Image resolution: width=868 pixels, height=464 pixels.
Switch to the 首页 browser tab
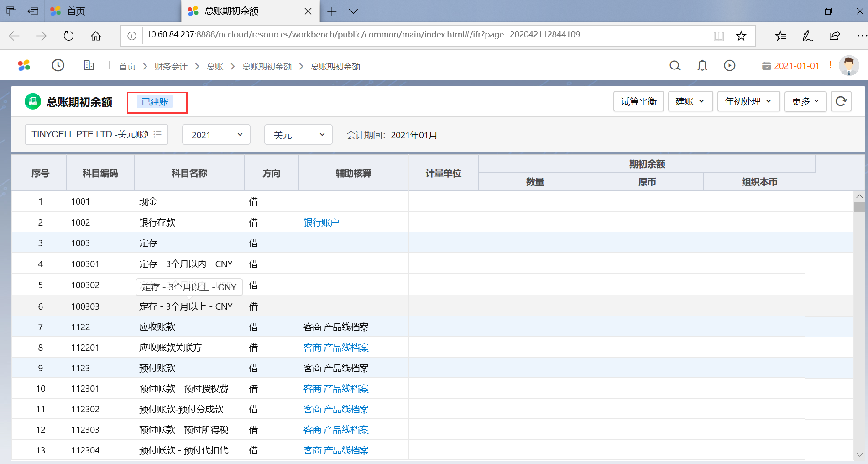(x=76, y=11)
